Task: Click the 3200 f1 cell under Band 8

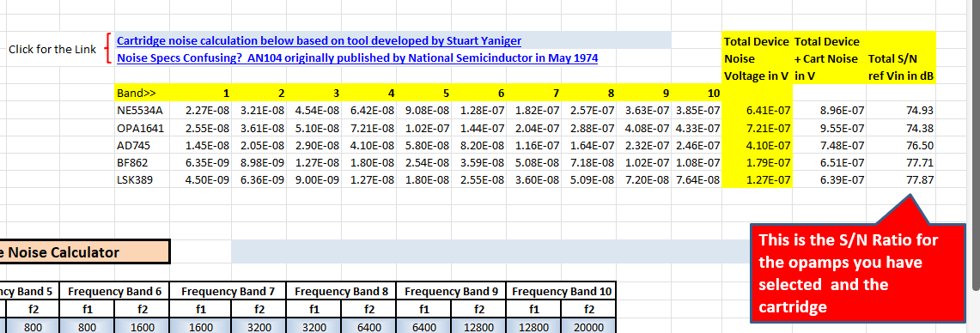Action: 313,325
